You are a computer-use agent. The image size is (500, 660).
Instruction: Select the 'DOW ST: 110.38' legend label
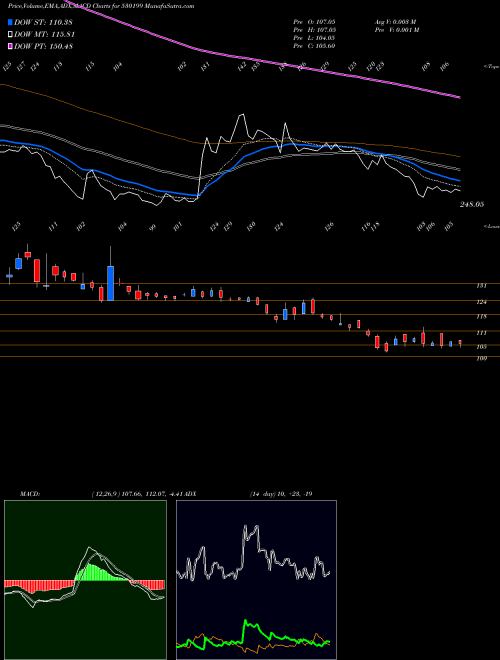[43, 23]
